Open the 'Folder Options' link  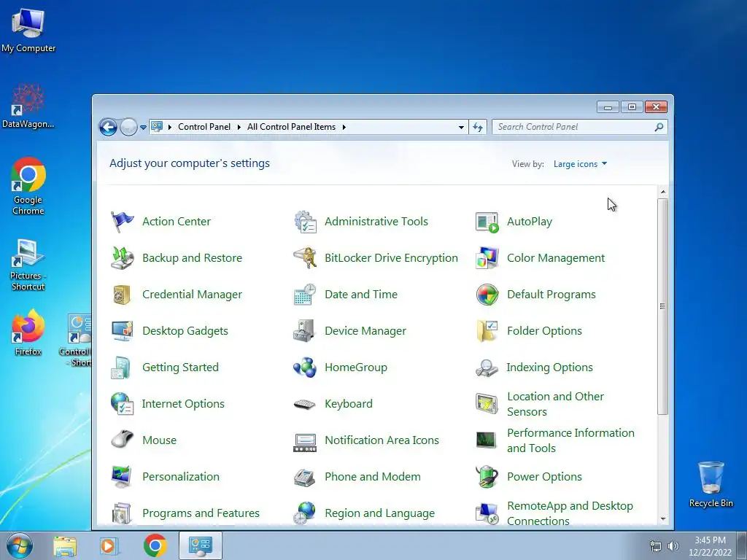(x=544, y=331)
